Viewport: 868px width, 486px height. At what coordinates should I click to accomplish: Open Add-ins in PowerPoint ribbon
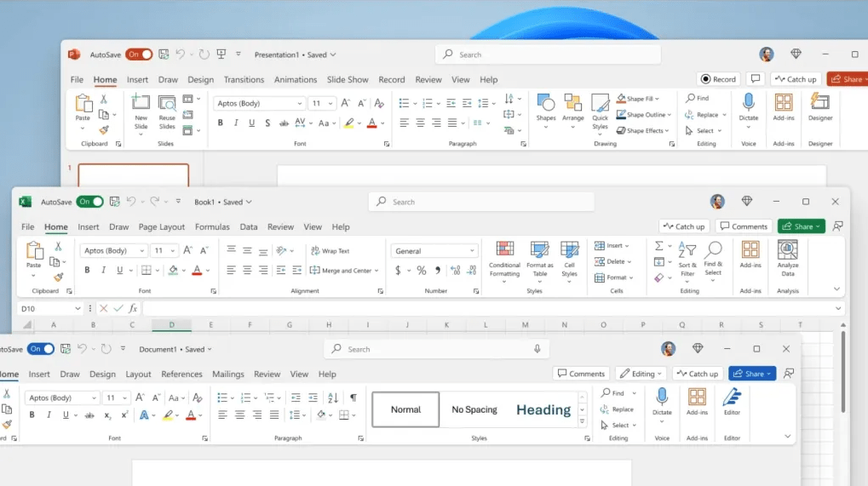784,106
